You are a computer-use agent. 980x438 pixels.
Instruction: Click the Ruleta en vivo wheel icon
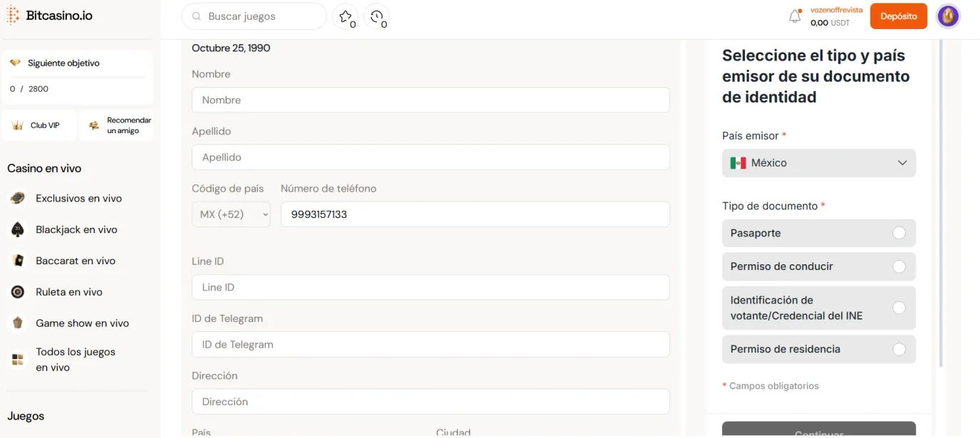[18, 292]
